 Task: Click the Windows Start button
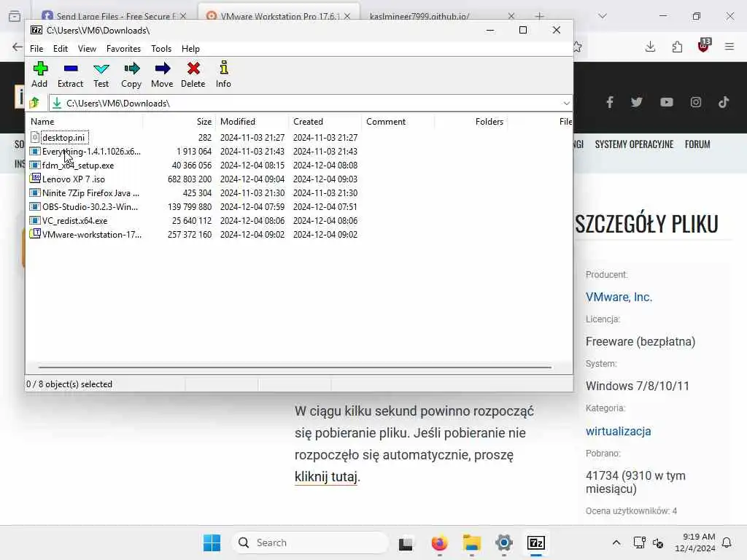pos(212,542)
